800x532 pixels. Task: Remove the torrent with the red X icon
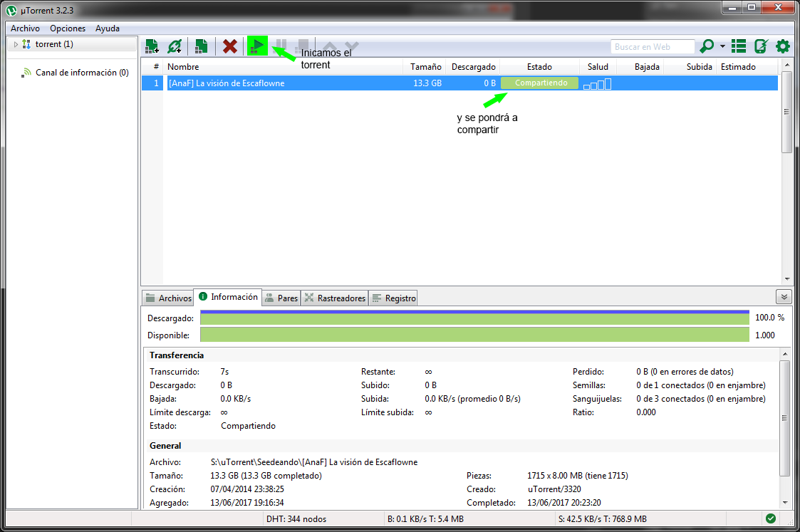(x=229, y=46)
